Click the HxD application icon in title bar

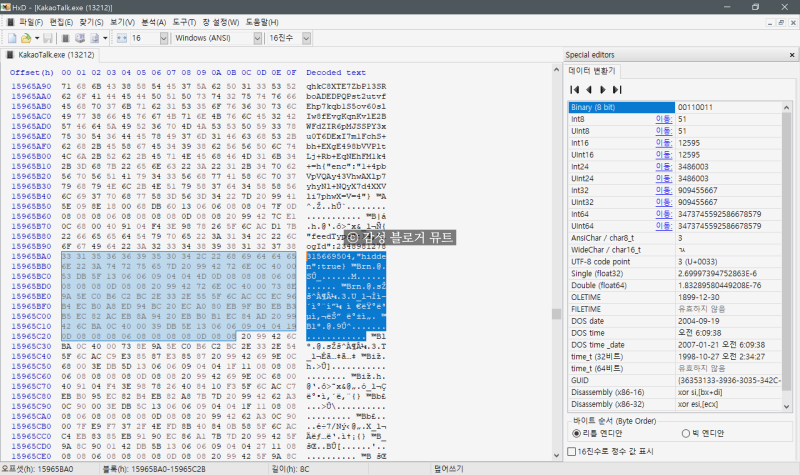(x=6, y=7)
